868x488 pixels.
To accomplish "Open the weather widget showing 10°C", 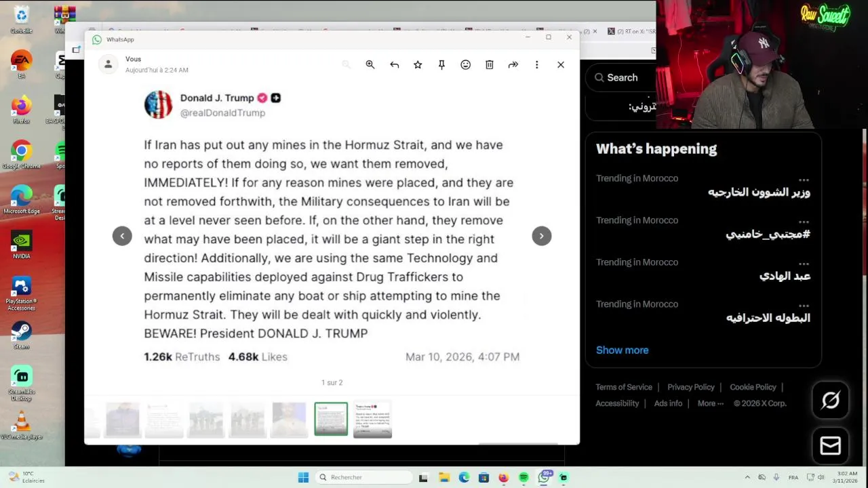I will point(27,477).
